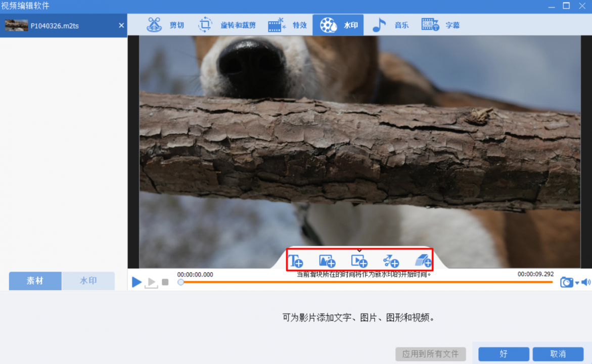Image resolution: width=592 pixels, height=364 pixels.
Task: Open the snapshot dropdown arrow
Action: click(577, 283)
